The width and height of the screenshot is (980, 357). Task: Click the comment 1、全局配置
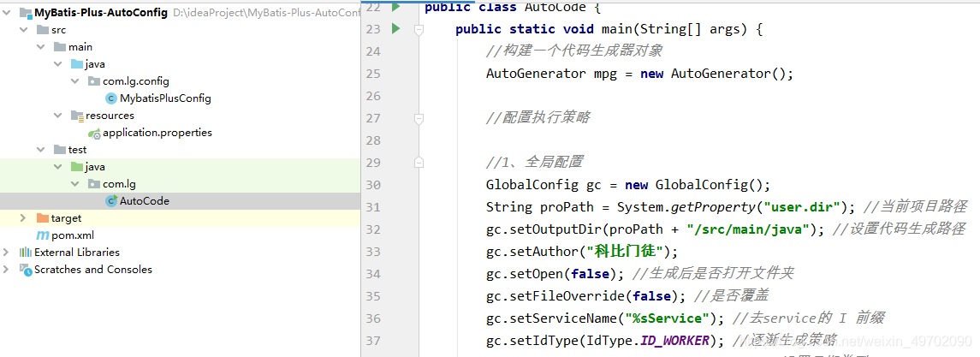point(534,163)
